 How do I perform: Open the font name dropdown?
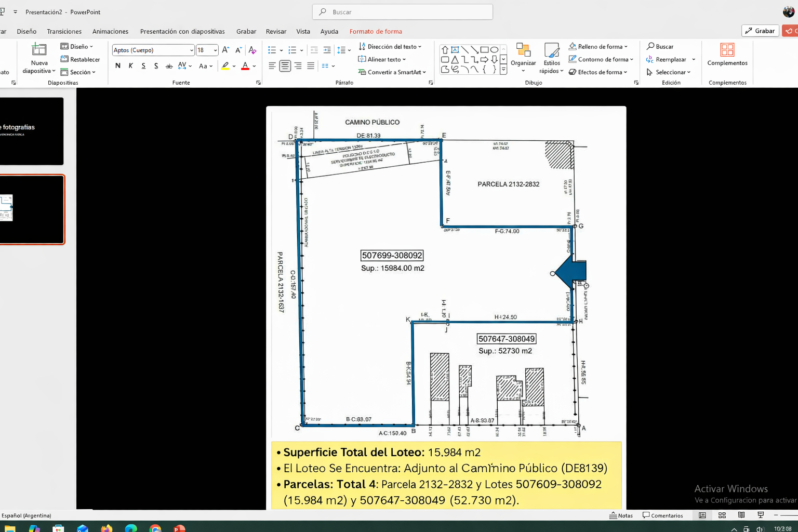tap(191, 50)
